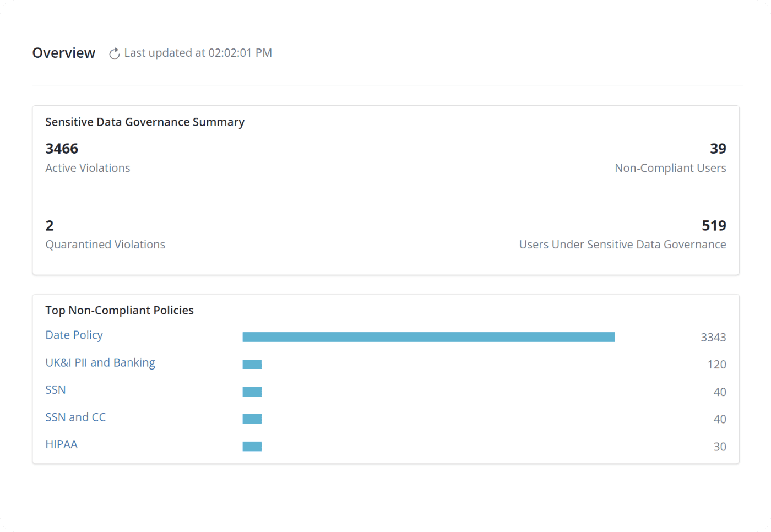Open the Date Policy link
This screenshot has width=771, height=532.
(x=74, y=335)
